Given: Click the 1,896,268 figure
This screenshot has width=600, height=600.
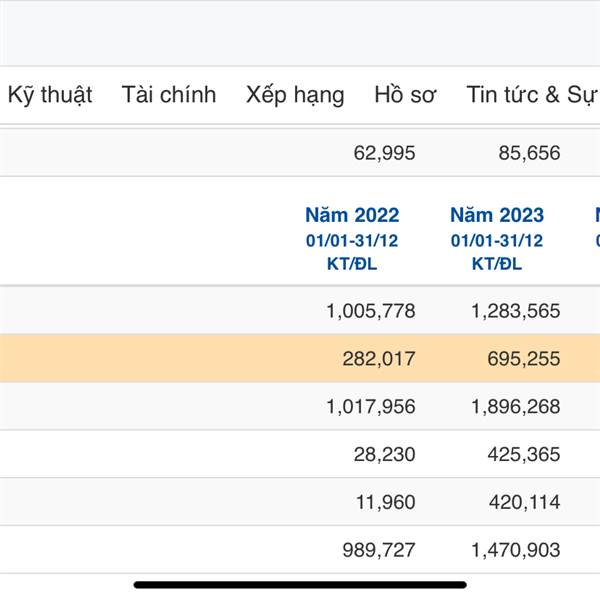Looking at the screenshot, I should point(515,407).
